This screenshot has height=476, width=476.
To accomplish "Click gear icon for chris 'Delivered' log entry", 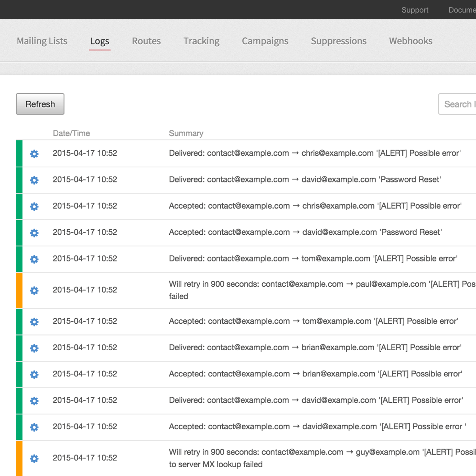I will (x=35, y=154).
